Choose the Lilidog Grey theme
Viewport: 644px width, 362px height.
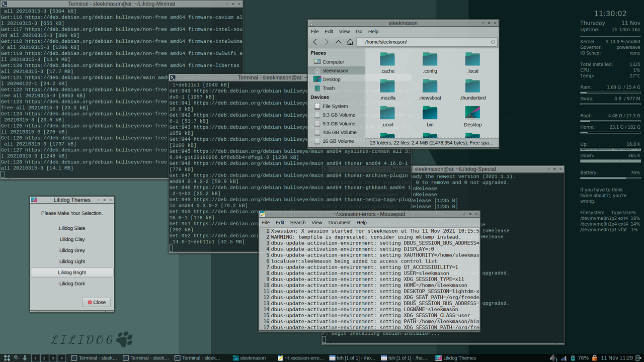coord(72,250)
